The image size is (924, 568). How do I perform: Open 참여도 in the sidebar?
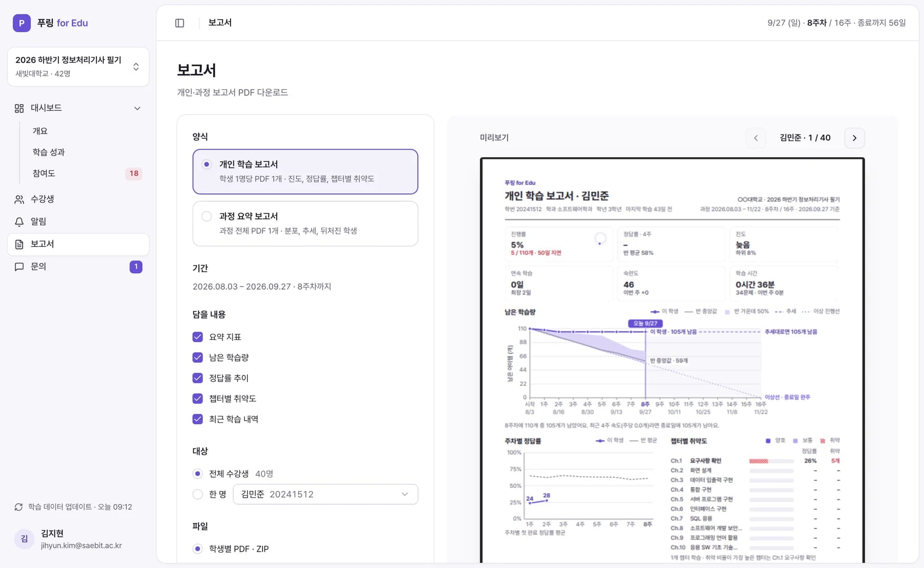44,174
